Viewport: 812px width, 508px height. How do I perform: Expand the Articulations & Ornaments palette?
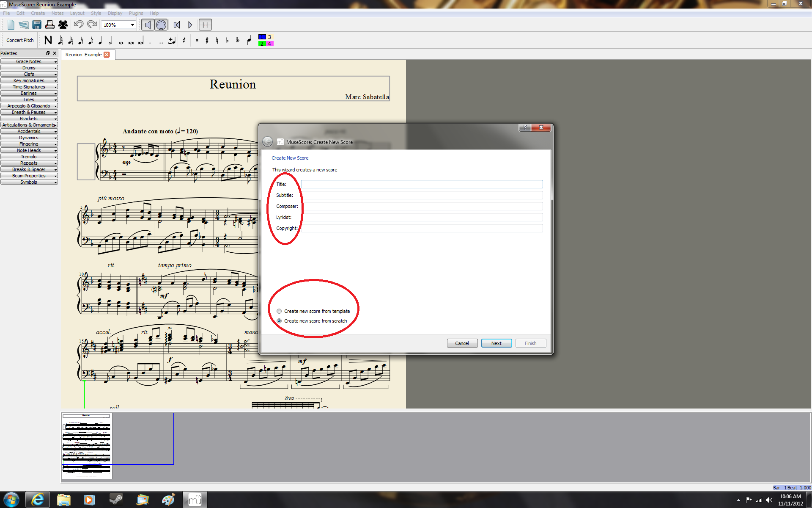[29, 124]
